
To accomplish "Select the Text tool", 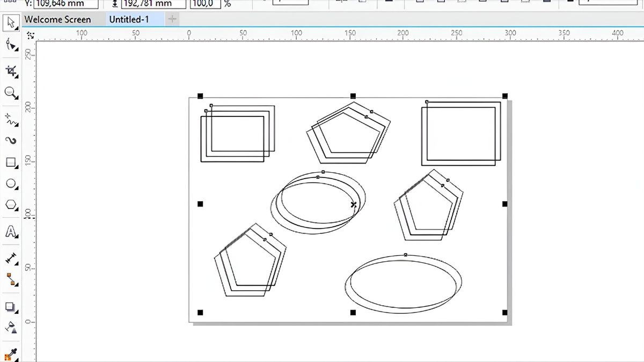I will click(11, 232).
